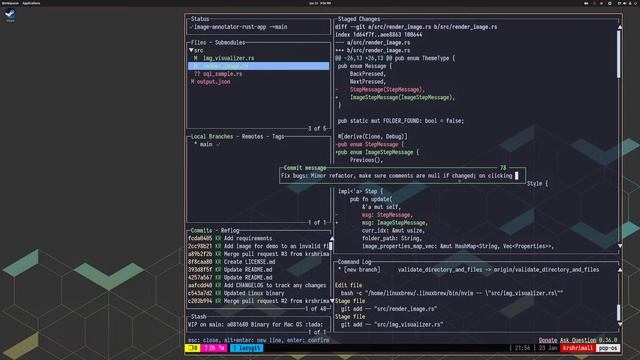
Task: Open the Commits tab
Action: (201, 230)
